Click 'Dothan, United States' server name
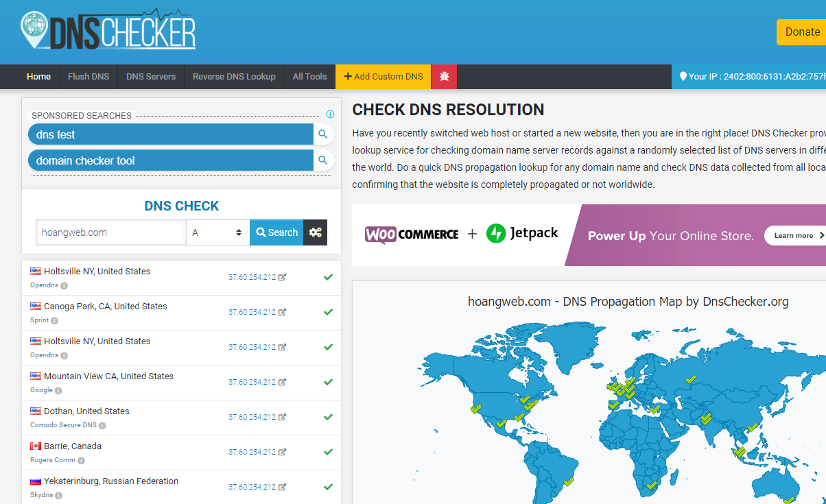This screenshot has width=826, height=504. pos(86,411)
